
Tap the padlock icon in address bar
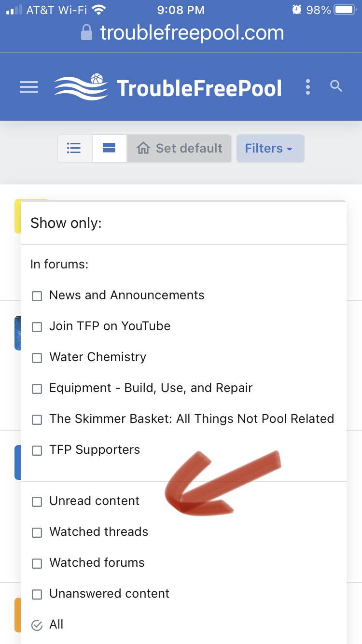(x=86, y=33)
